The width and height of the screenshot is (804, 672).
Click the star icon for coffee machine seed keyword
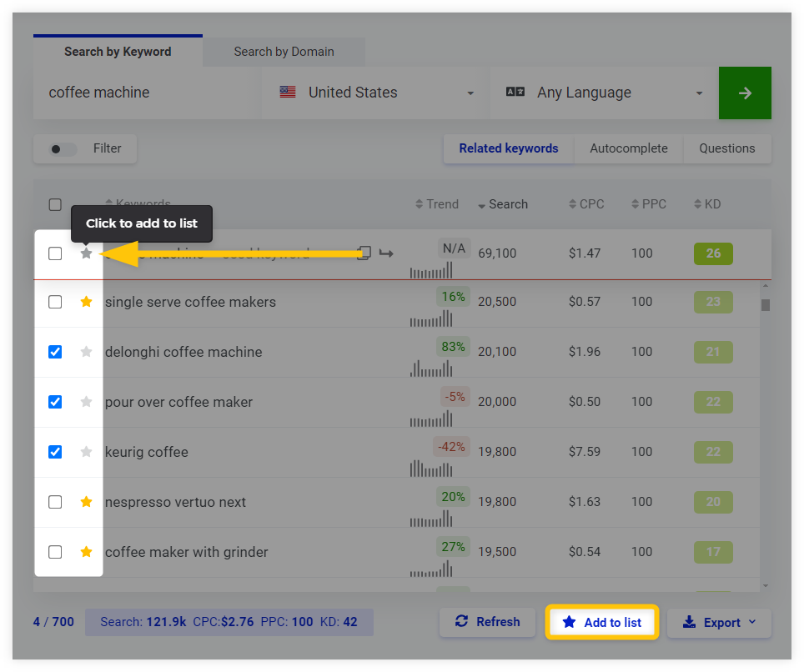[86, 253]
